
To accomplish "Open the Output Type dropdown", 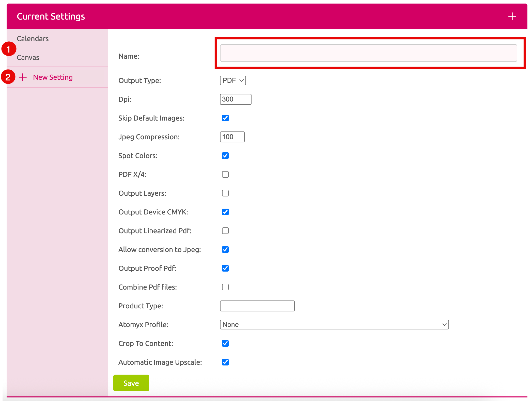I will (232, 80).
